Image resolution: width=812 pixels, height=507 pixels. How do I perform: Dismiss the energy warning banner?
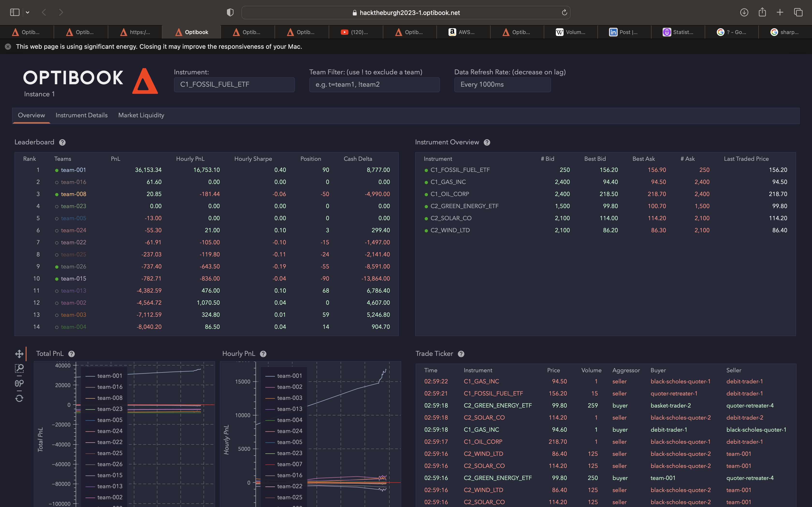8,47
